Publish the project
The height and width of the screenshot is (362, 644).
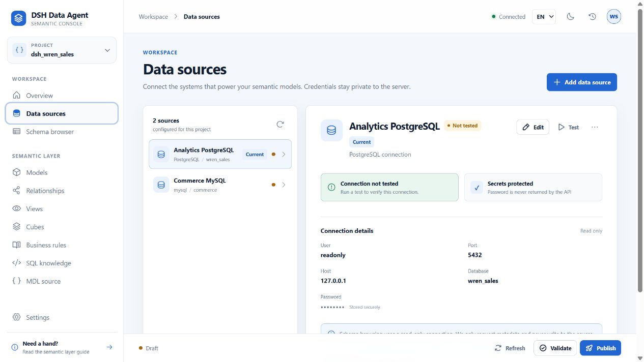[601, 348]
